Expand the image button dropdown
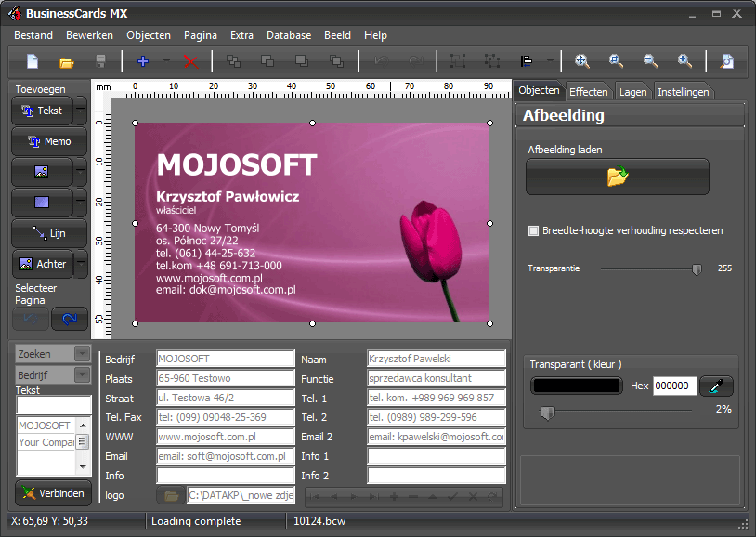Viewport: 756px width, 537px height. 80,172
